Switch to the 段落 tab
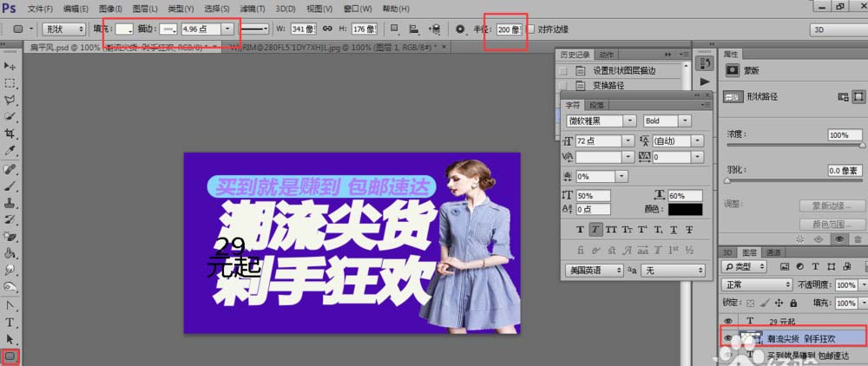The image size is (868, 366). click(596, 104)
